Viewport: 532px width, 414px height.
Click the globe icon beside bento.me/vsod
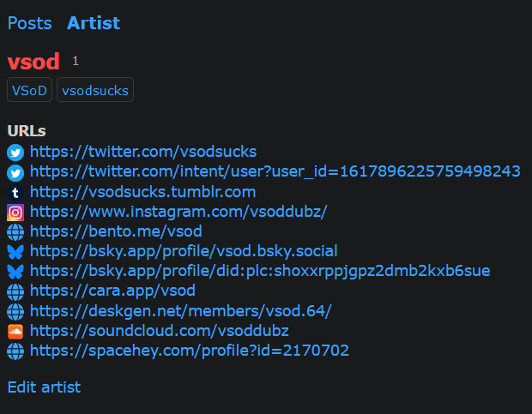point(15,231)
